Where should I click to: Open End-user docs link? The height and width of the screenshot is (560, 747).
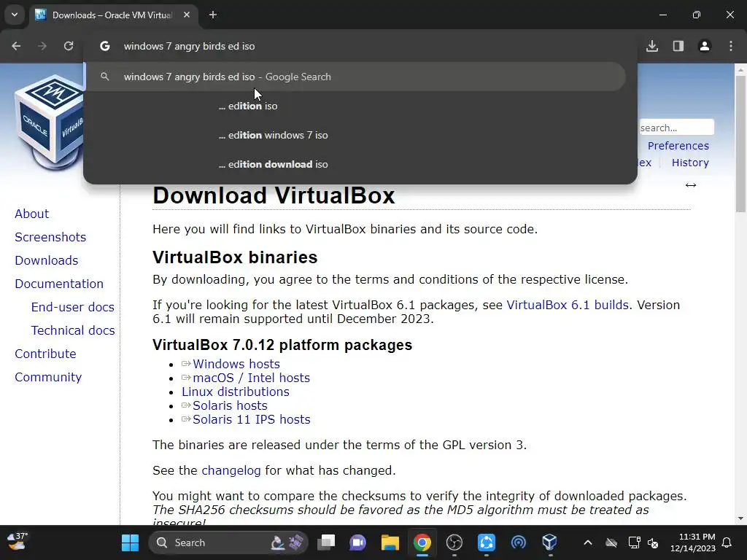(x=73, y=307)
